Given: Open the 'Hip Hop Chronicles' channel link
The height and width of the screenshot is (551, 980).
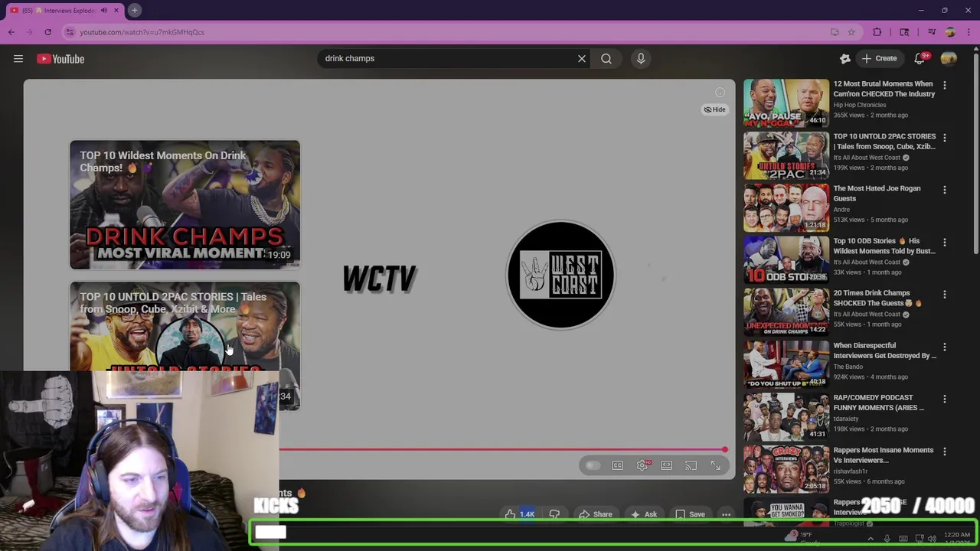Looking at the screenshot, I should coord(859,105).
